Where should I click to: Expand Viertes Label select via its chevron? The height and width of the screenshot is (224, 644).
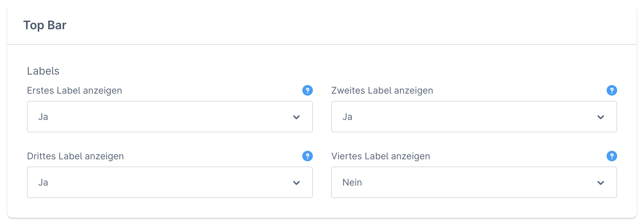[601, 183]
